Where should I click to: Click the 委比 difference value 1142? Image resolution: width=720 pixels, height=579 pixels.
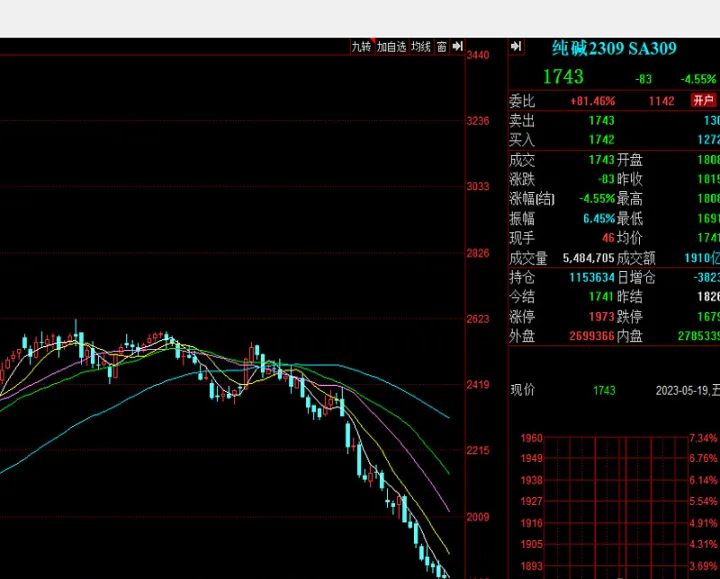(x=661, y=101)
